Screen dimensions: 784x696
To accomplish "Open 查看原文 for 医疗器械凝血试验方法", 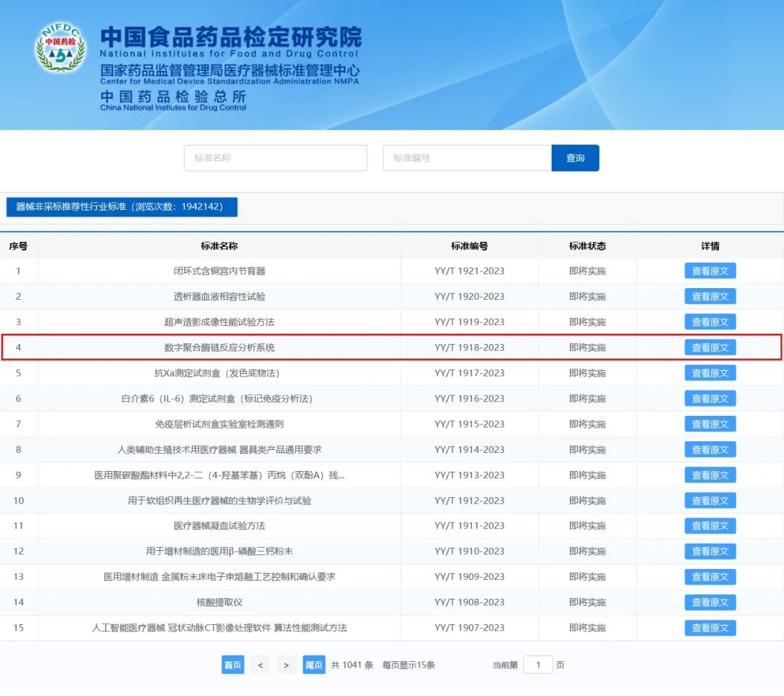I will [x=710, y=525].
